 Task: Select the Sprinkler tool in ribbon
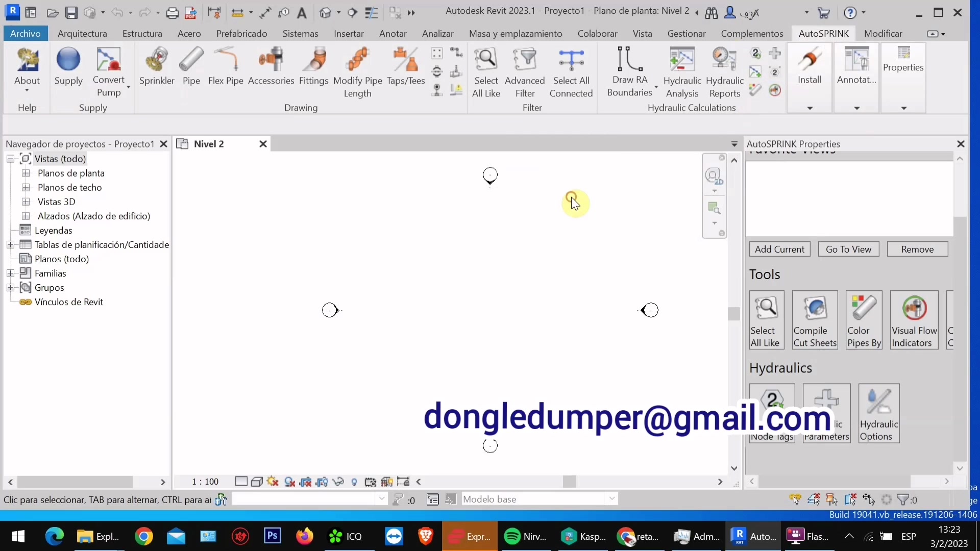(157, 67)
